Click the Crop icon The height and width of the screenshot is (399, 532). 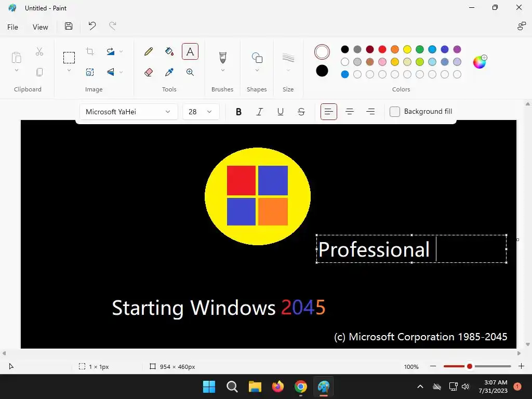(90, 51)
